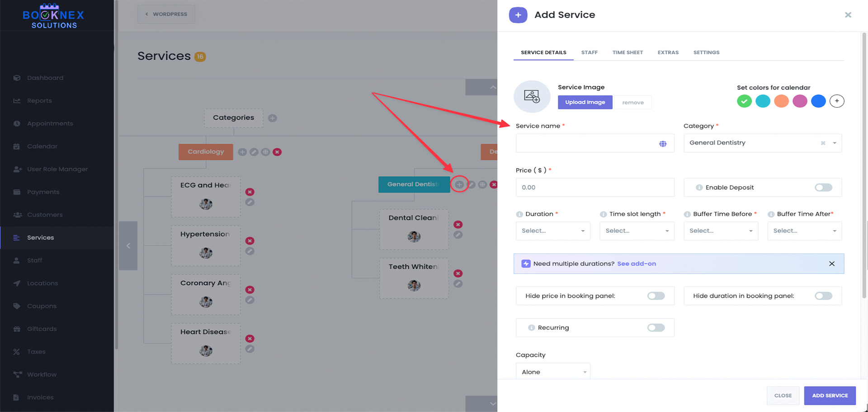
Task: Switch to the Time Sheet tab
Action: pyautogui.click(x=627, y=52)
